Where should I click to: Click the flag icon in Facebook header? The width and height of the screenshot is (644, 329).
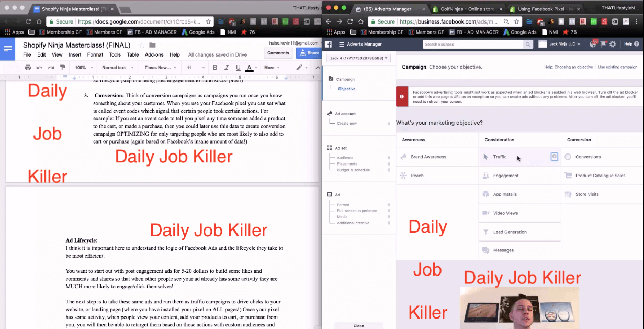click(603, 45)
